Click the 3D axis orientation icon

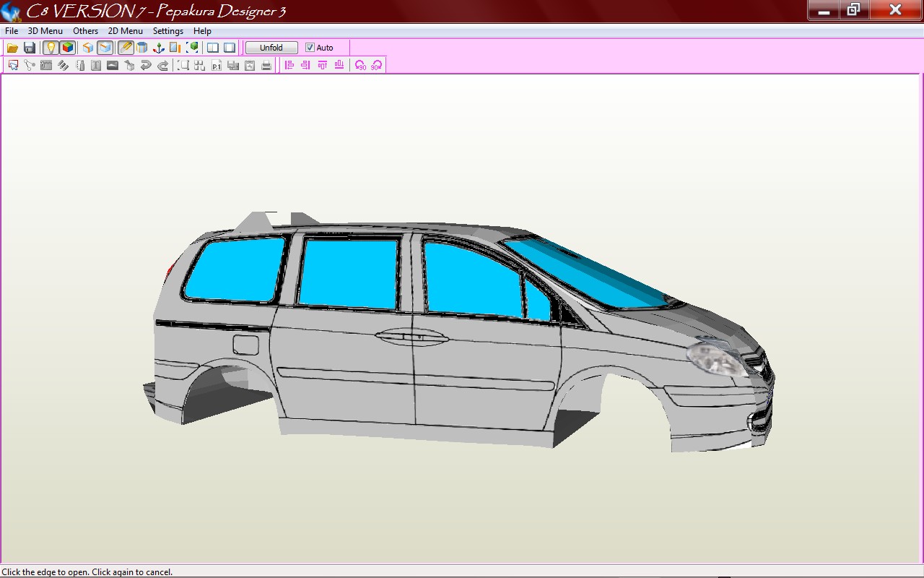tap(159, 48)
